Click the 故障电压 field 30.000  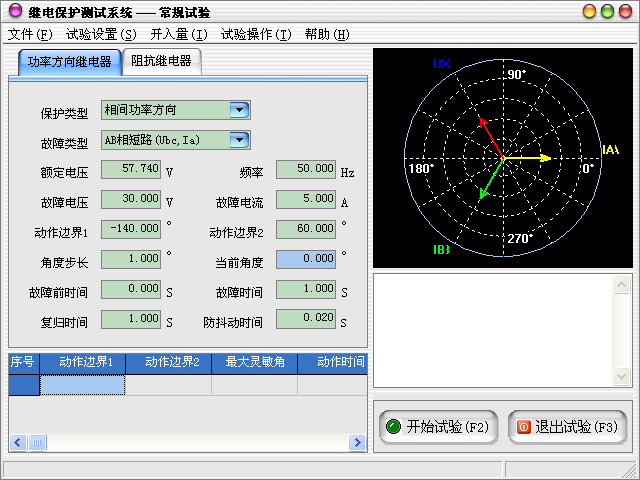(x=131, y=199)
